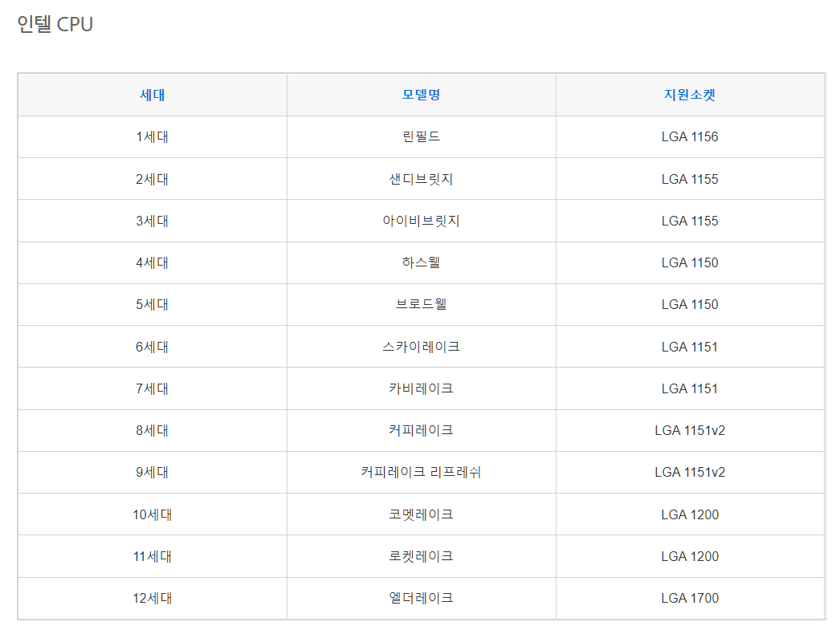Click LGA 1200 in the 11세대 row

[690, 556]
